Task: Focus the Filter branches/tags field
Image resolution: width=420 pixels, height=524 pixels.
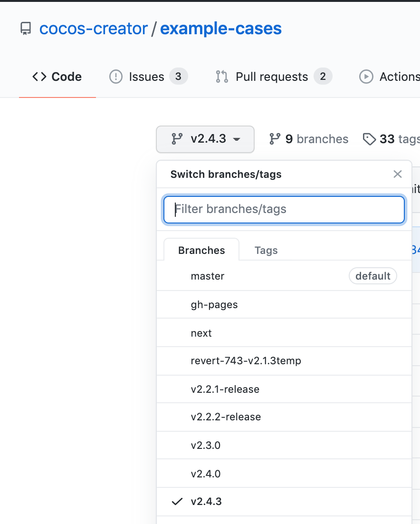Action: pos(284,209)
